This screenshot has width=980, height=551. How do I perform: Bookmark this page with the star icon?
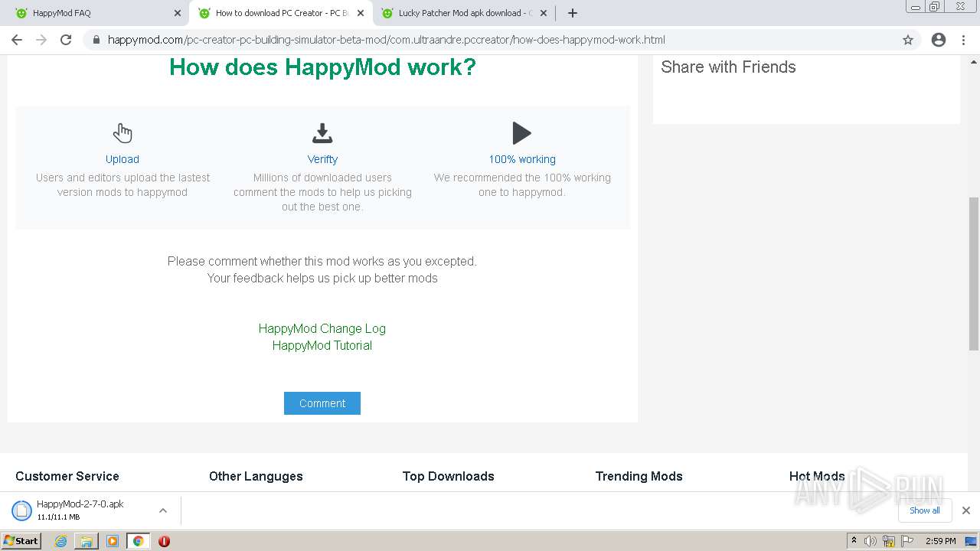tap(908, 40)
